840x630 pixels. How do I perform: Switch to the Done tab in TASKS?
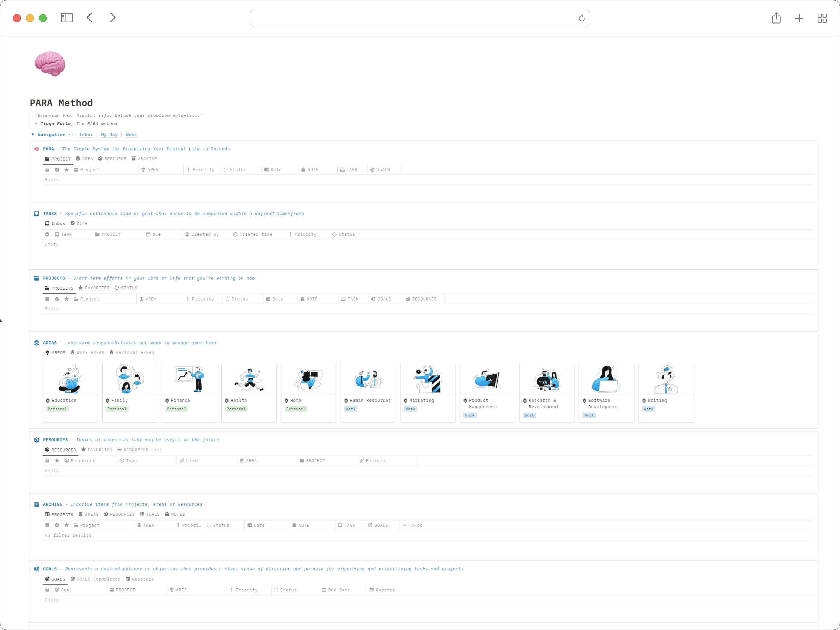(x=79, y=223)
